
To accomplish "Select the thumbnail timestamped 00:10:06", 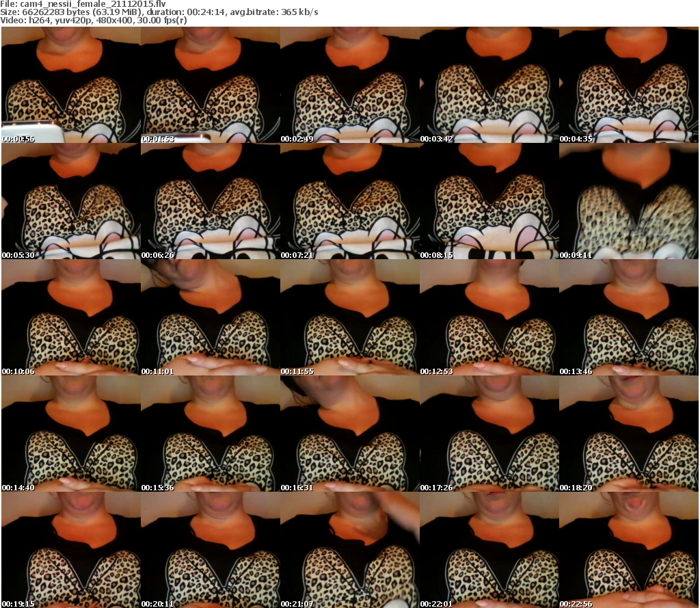I will pyautogui.click(x=71, y=317).
